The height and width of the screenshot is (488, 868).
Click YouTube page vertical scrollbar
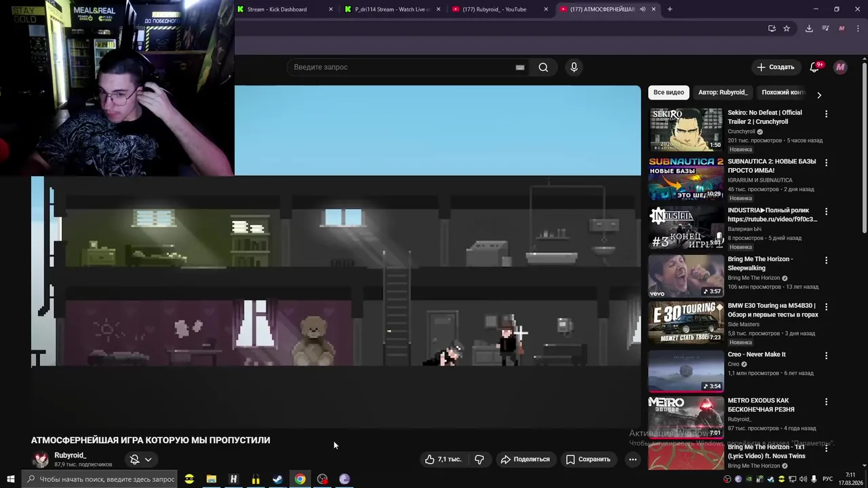pyautogui.click(x=864, y=148)
